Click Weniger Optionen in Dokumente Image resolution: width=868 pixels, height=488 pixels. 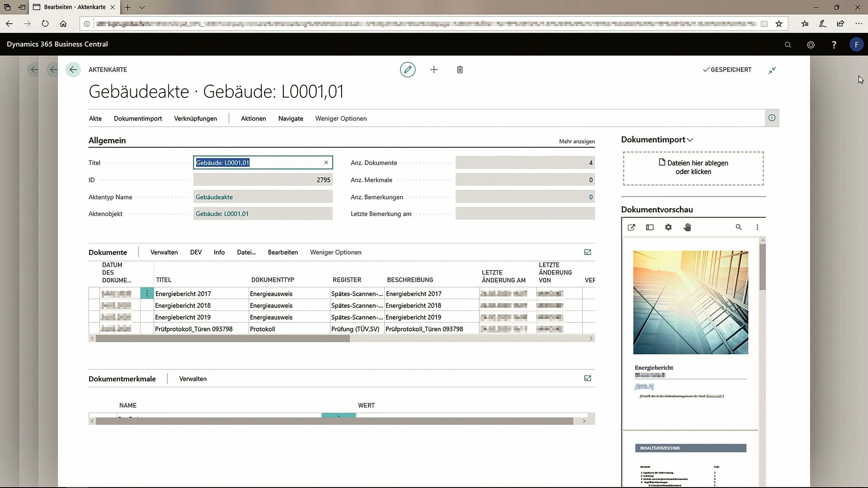pyautogui.click(x=336, y=252)
